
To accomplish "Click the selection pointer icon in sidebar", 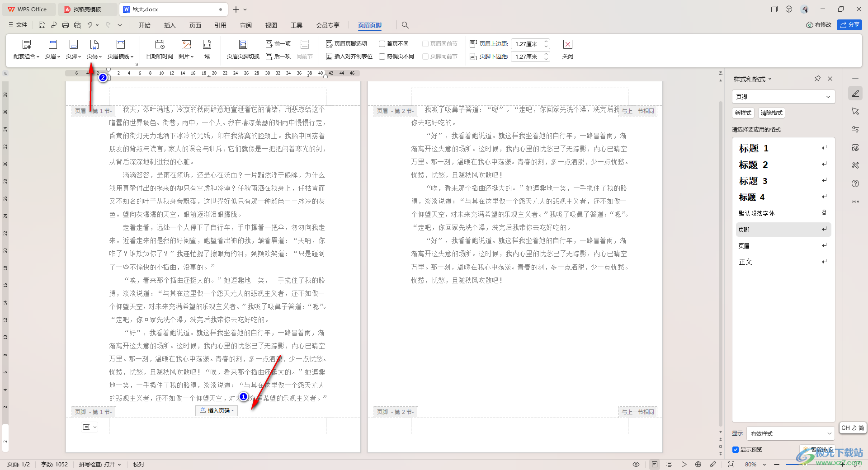I will [x=855, y=111].
